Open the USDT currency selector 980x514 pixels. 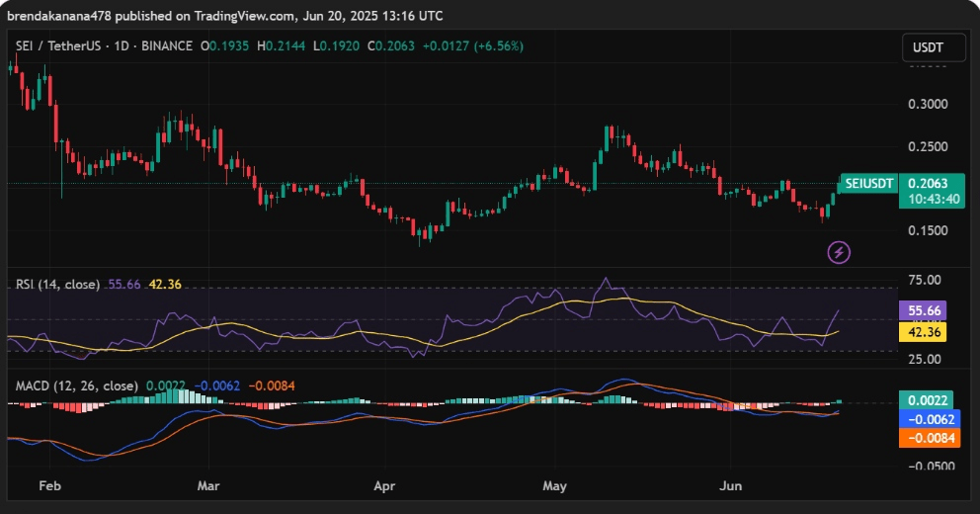coord(930,46)
